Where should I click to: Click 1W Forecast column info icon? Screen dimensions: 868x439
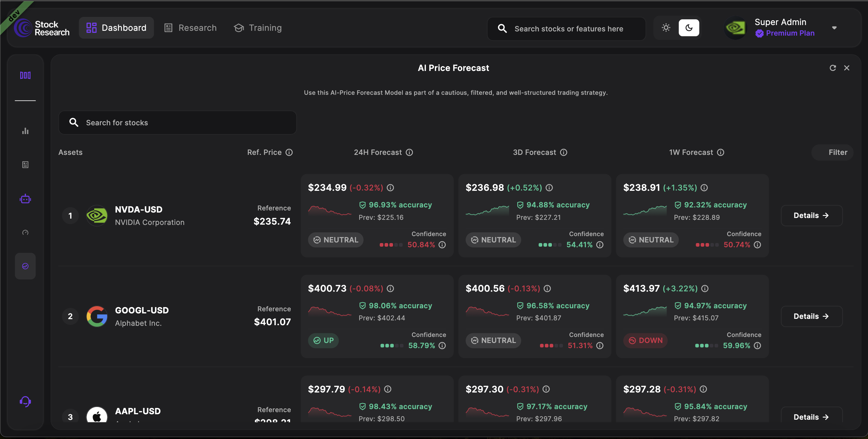[x=721, y=152]
